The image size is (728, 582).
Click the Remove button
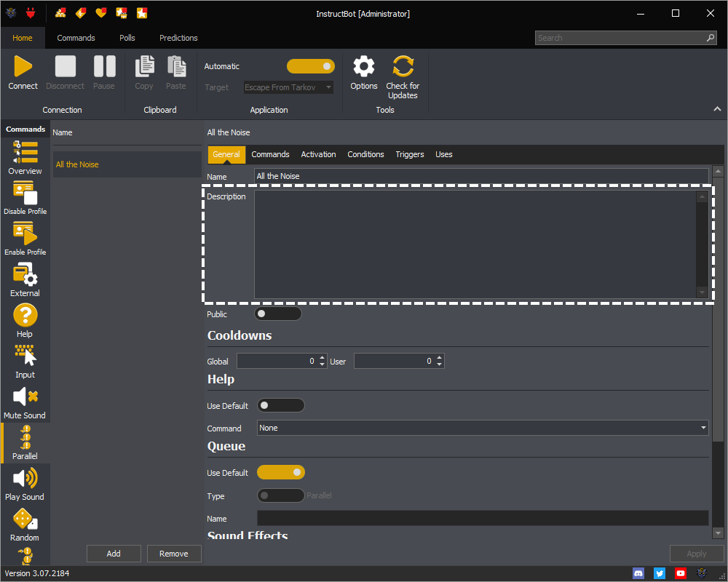point(174,554)
